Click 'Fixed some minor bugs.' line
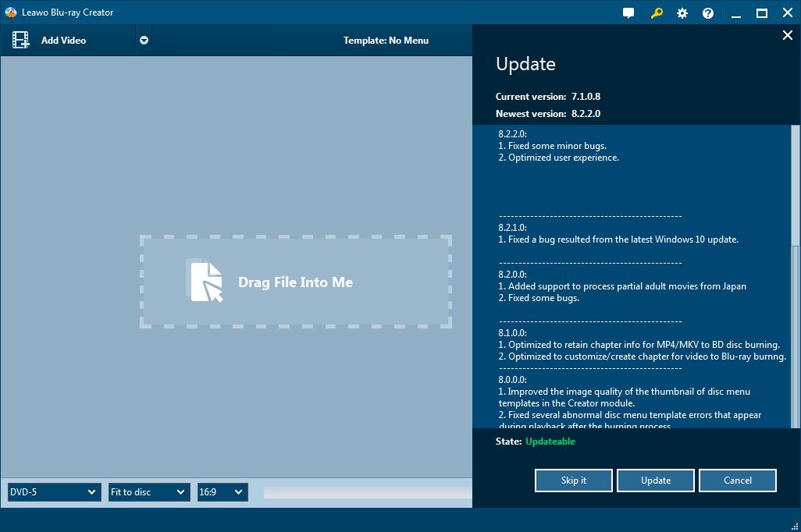801x532 pixels. 552,146
